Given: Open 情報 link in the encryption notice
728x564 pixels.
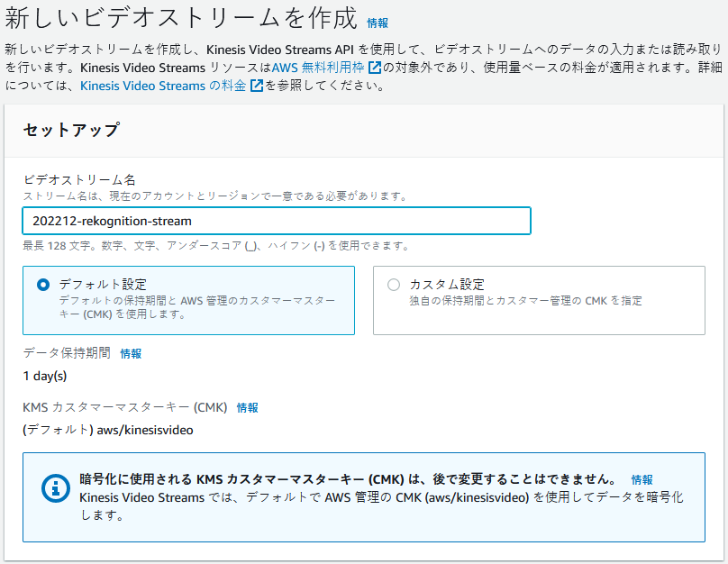Looking at the screenshot, I should [x=642, y=479].
